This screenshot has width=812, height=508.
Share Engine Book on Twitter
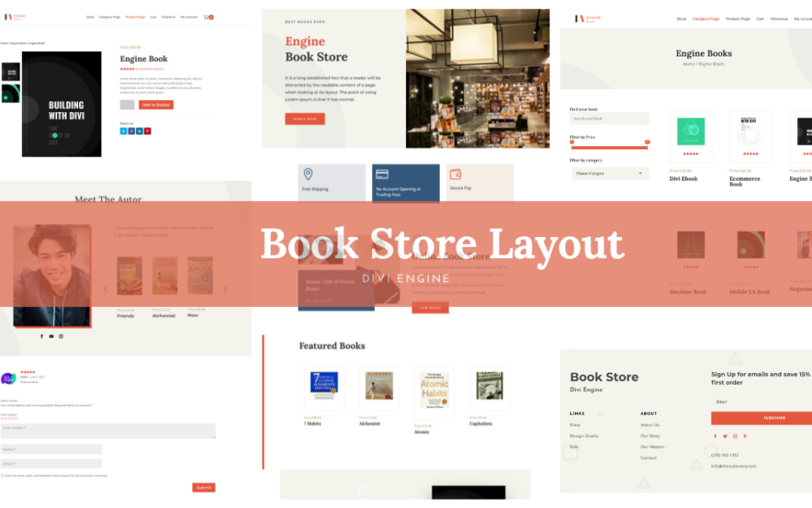123,131
